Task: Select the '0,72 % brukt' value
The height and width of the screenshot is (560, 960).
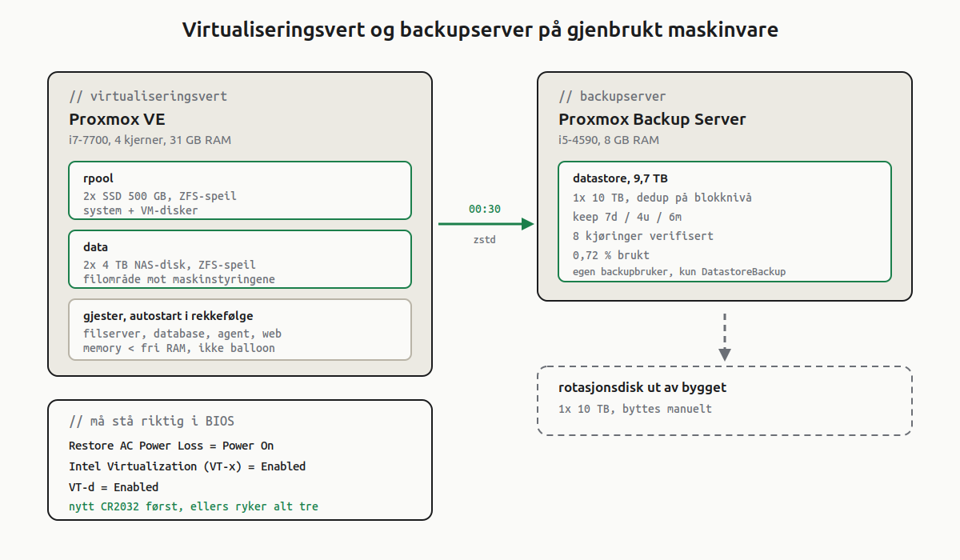Action: [611, 255]
